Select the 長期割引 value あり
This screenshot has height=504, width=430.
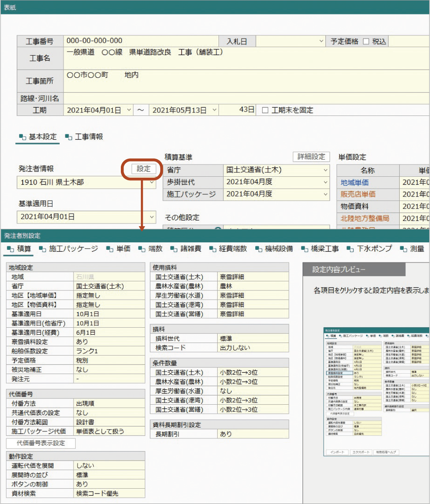pos(253,434)
